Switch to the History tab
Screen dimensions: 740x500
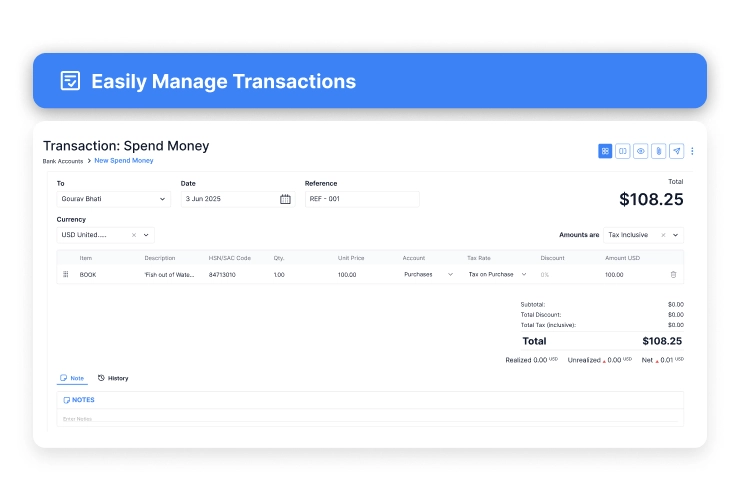click(x=113, y=378)
